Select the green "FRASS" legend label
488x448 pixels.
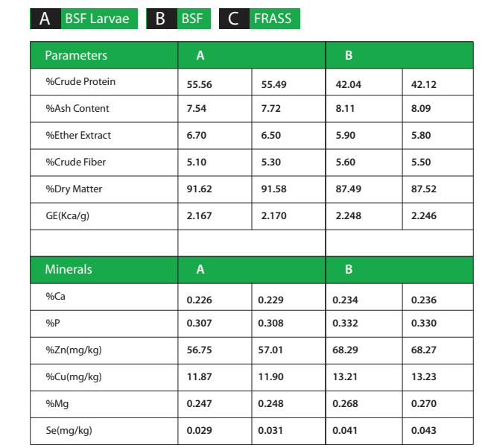click(x=273, y=19)
